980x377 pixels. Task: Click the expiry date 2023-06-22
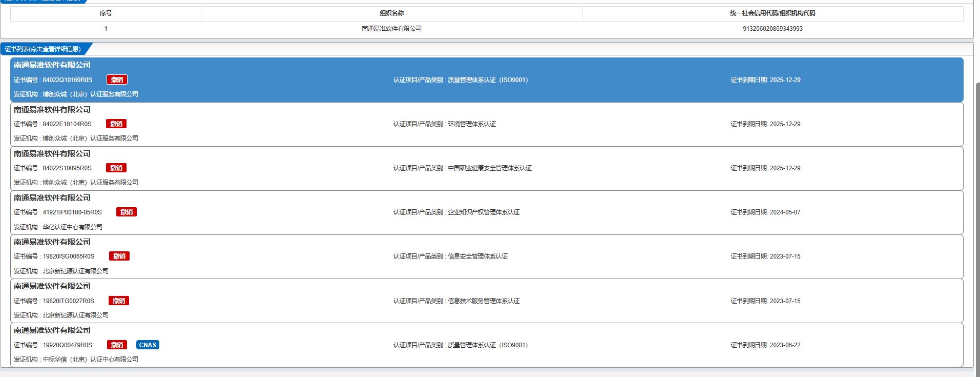click(x=785, y=345)
